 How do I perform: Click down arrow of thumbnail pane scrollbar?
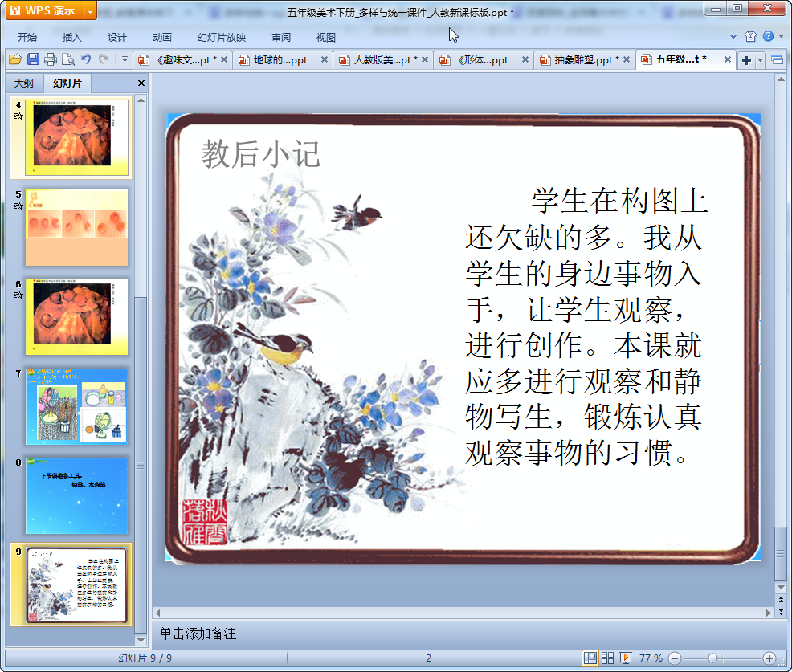(x=141, y=640)
